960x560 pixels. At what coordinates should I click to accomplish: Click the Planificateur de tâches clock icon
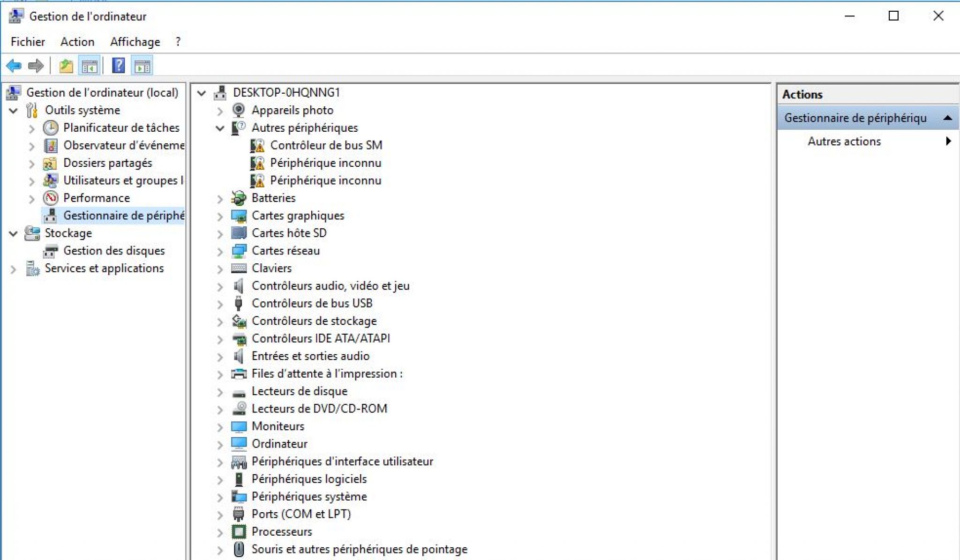click(x=51, y=128)
